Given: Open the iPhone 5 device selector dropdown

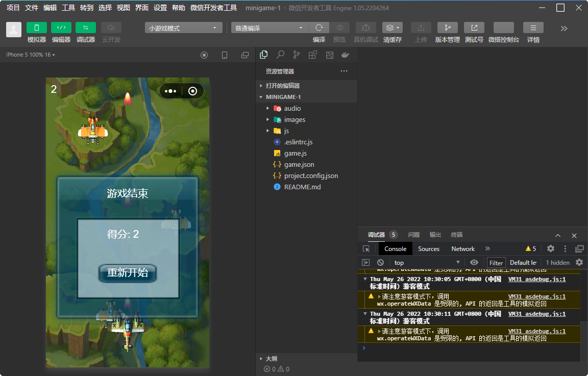Looking at the screenshot, I should 31,55.
